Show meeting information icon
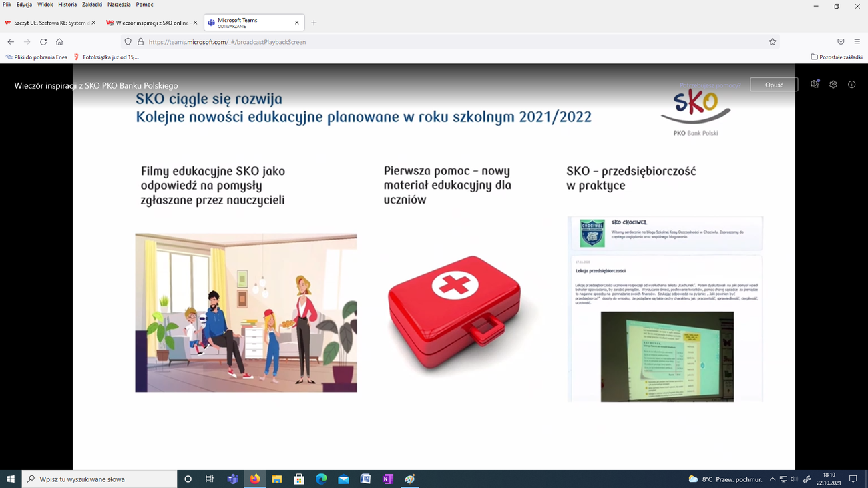The height and width of the screenshot is (488, 868). pyautogui.click(x=851, y=85)
